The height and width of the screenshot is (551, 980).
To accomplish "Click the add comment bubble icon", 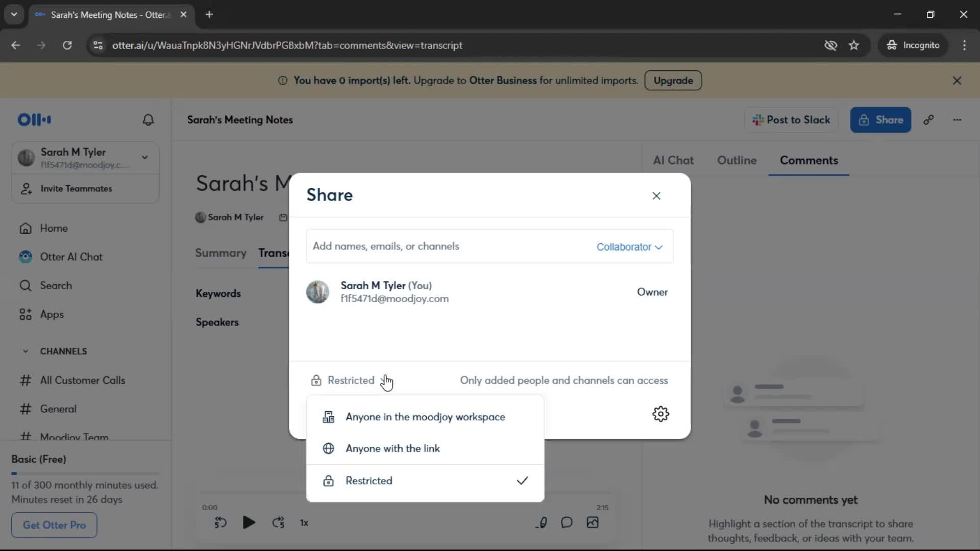I will (x=567, y=523).
